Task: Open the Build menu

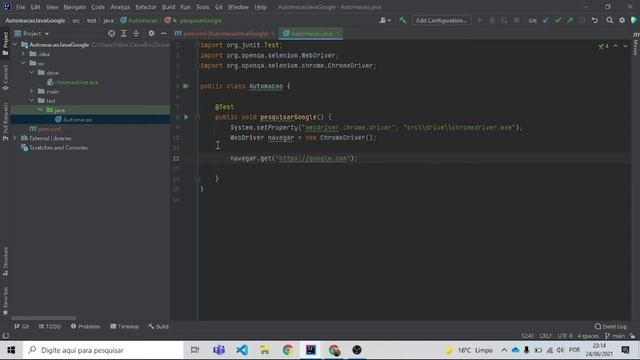Action: [168, 7]
